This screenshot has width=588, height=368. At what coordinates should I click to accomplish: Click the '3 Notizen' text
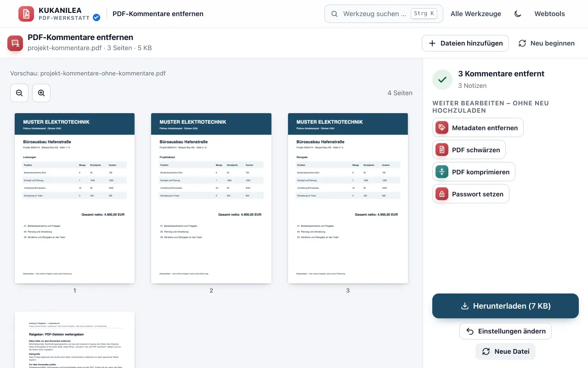[472, 86]
